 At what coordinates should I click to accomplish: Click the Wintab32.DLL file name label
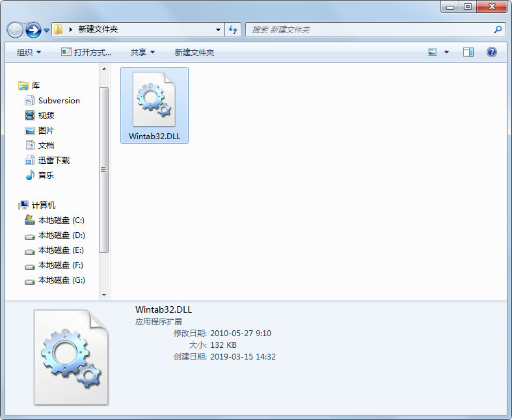154,137
